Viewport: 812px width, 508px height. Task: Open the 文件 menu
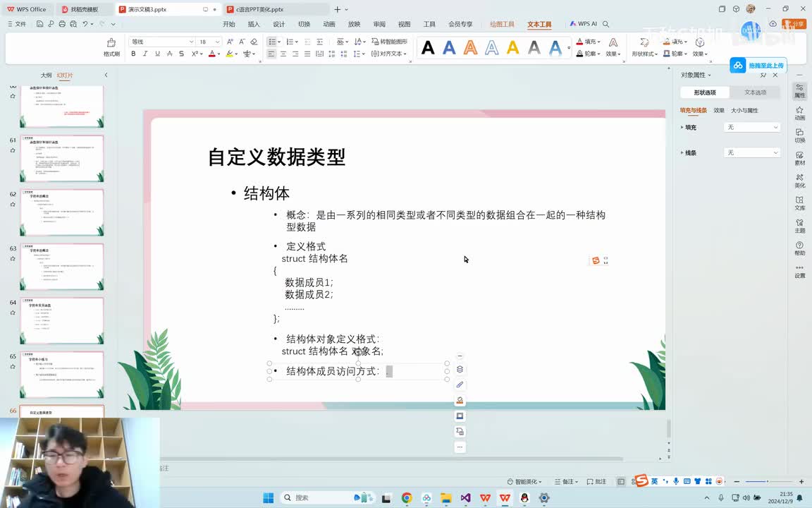(17, 24)
